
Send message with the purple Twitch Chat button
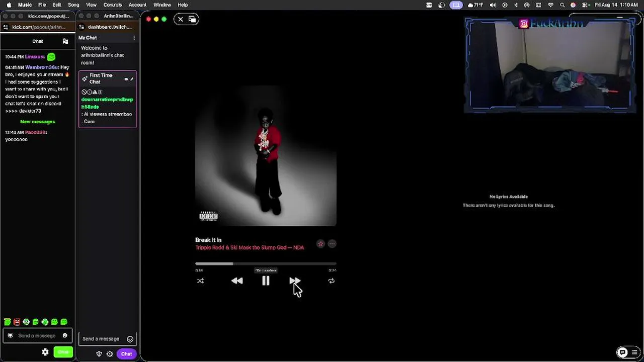126,354
